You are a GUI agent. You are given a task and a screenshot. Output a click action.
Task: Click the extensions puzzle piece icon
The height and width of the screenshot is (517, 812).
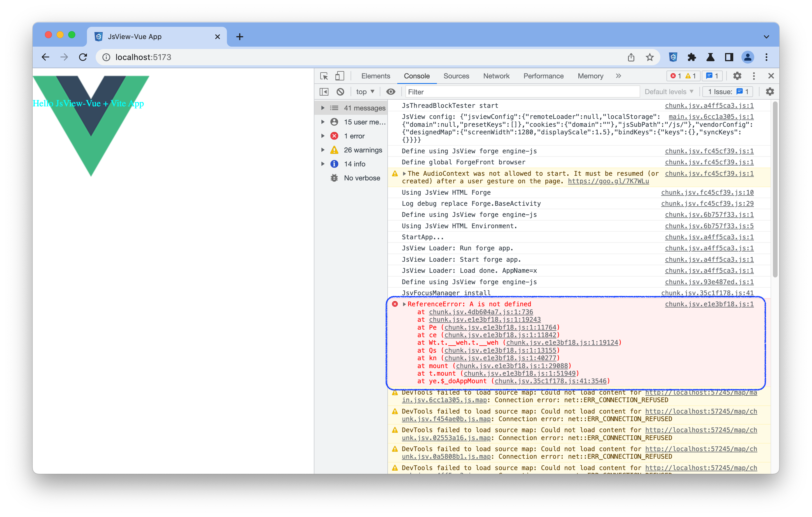(x=692, y=57)
